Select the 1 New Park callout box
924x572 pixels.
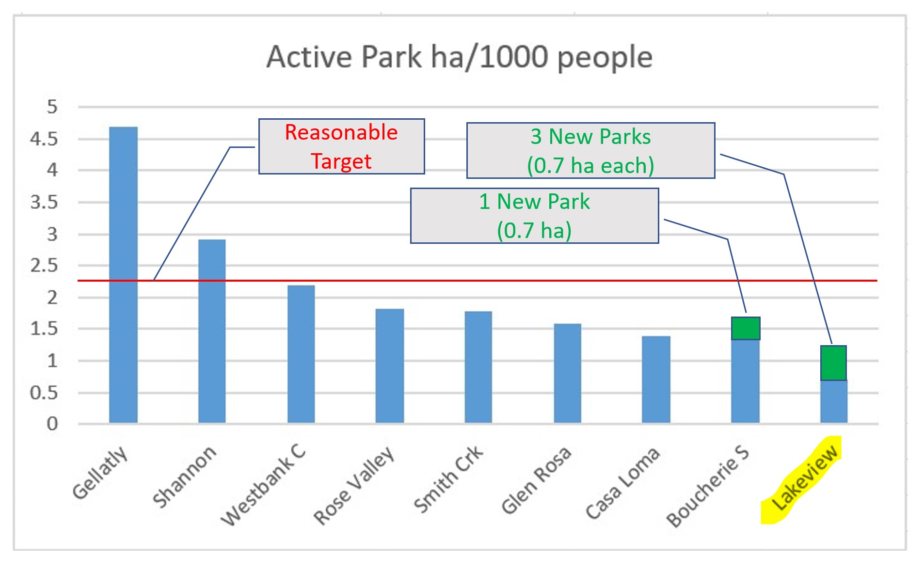click(534, 216)
